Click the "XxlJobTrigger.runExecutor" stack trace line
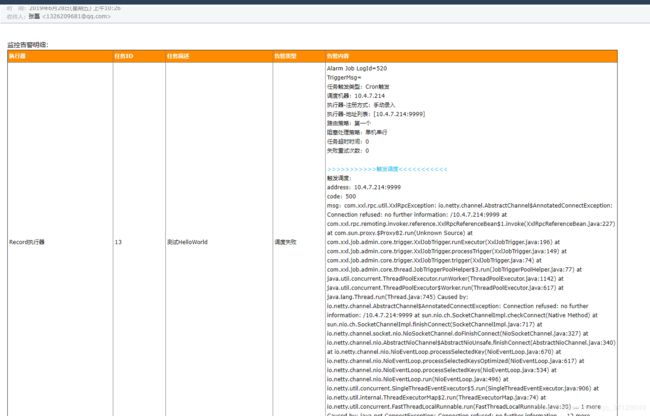650x416 pixels. tap(443, 242)
